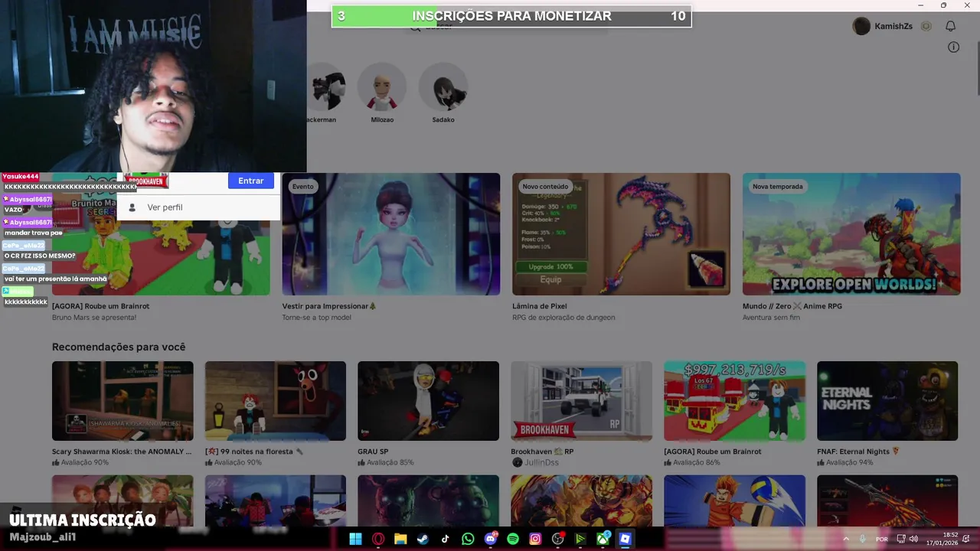Open the volleyball anime game thumbnail

734,500
